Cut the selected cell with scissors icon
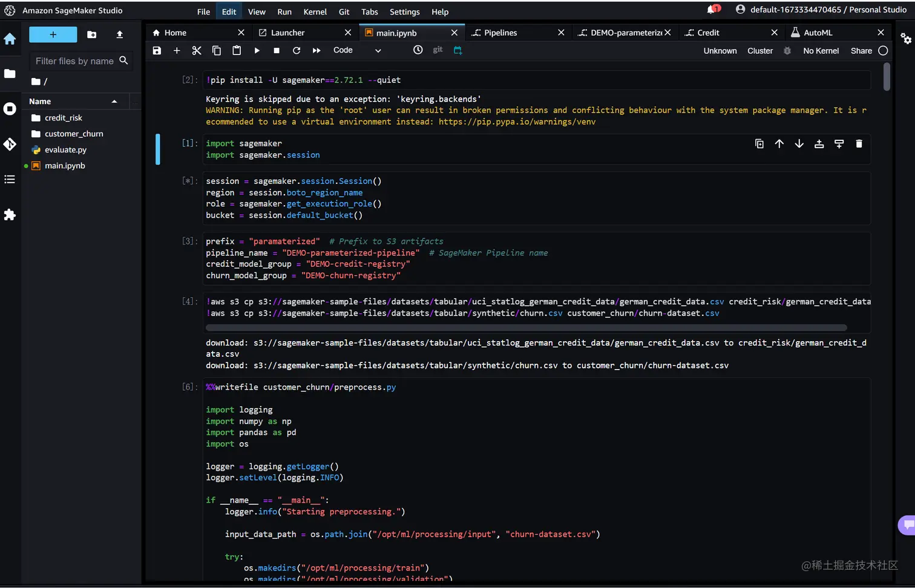This screenshot has width=915, height=588. pyautogui.click(x=197, y=51)
